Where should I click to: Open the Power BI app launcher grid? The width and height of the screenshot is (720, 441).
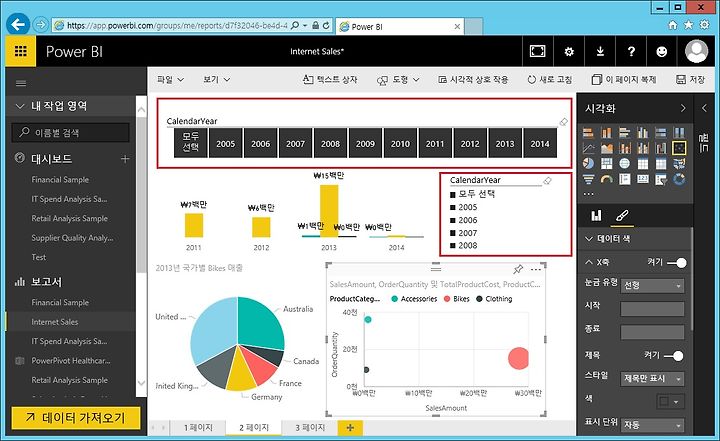[21, 51]
